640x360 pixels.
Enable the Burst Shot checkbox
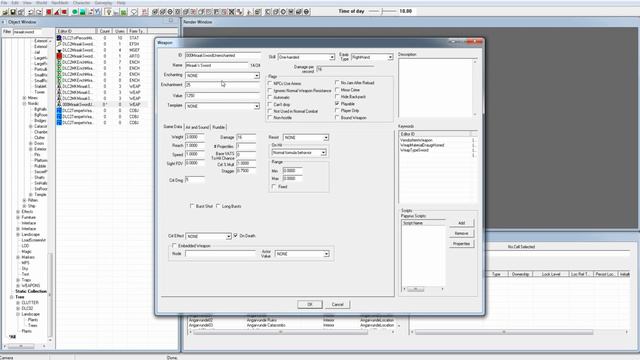point(192,206)
